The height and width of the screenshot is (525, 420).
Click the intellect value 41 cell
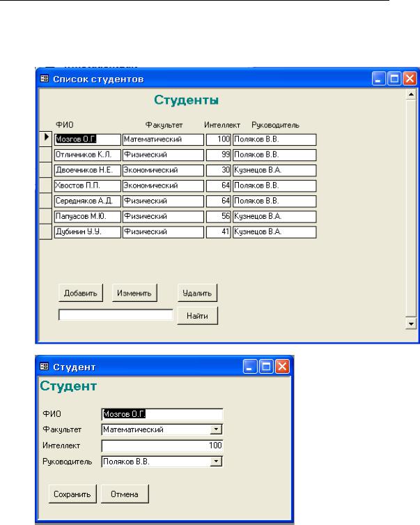pos(219,231)
